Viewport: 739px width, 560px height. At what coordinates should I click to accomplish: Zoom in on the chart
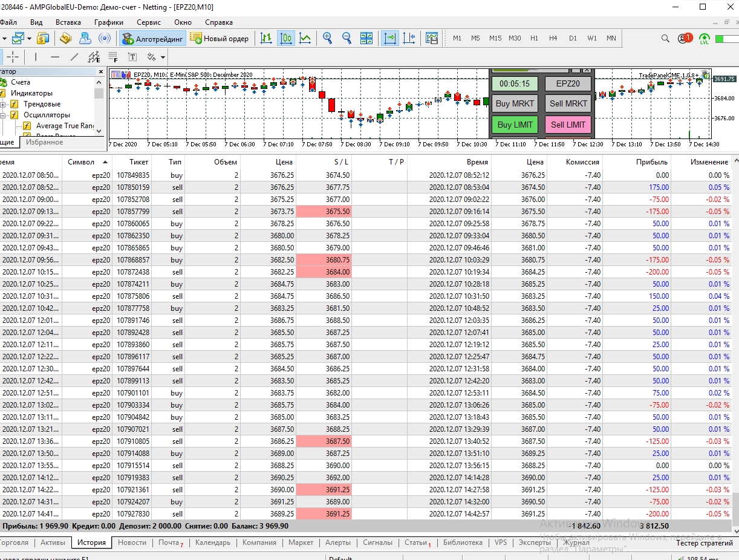[x=327, y=38]
